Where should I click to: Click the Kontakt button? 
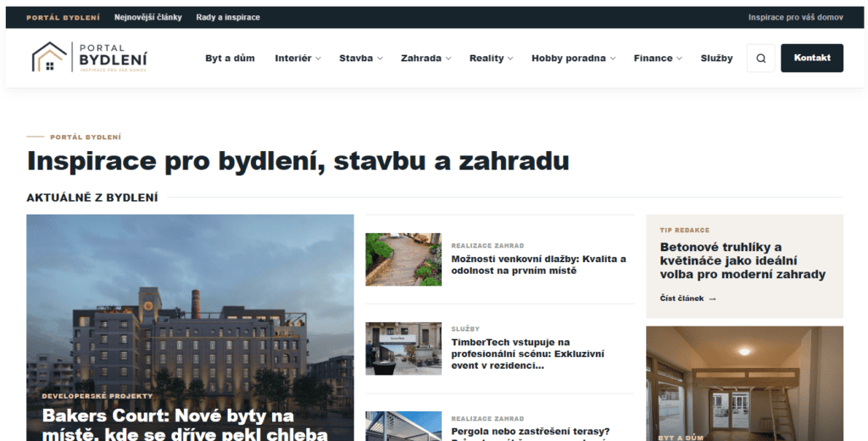(x=812, y=59)
